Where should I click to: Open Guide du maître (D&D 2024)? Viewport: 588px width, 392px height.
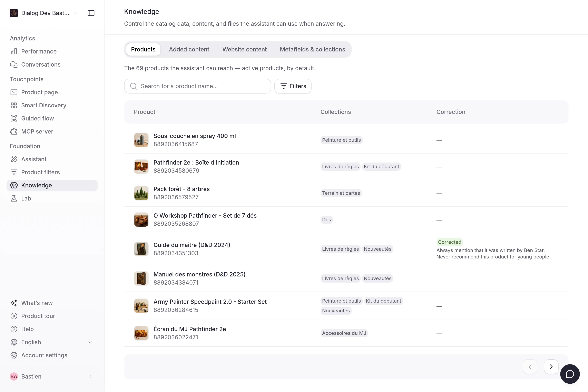(192, 245)
